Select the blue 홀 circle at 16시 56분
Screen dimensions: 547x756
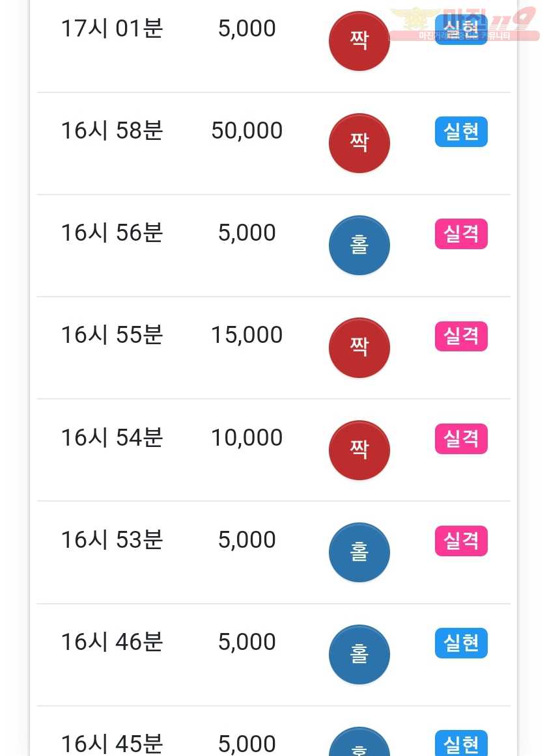click(359, 245)
